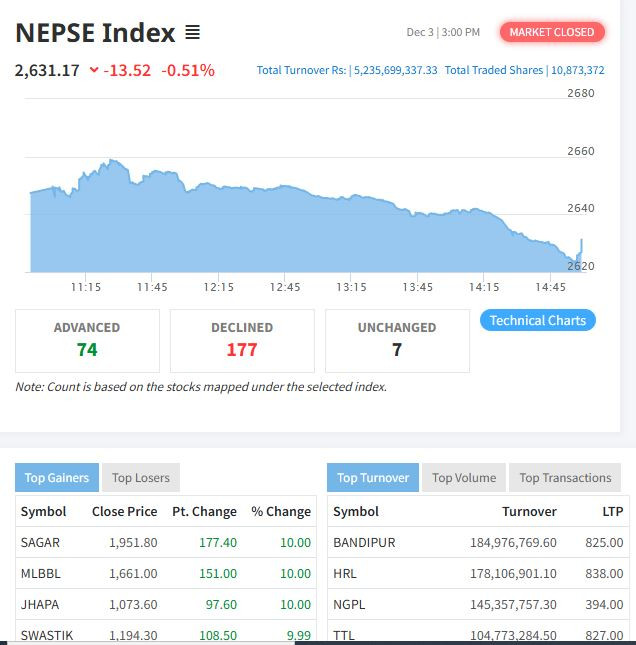The height and width of the screenshot is (645, 636).
Task: Open the JHAPA stock symbol
Action: [39, 604]
